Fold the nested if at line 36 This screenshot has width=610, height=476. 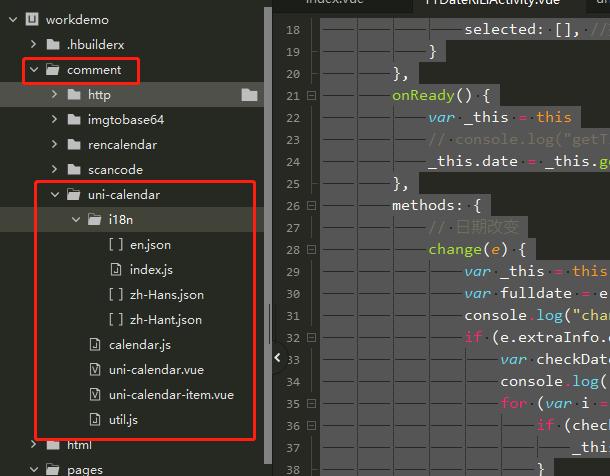tap(312, 425)
